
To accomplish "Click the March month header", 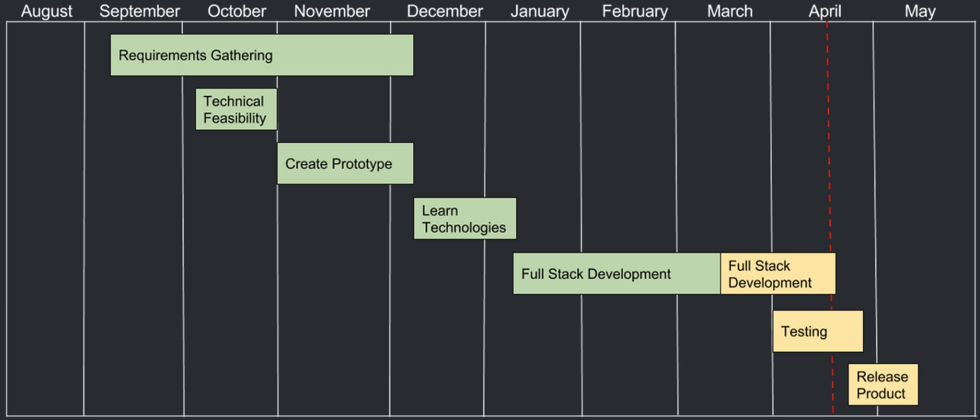I will pyautogui.click(x=730, y=11).
